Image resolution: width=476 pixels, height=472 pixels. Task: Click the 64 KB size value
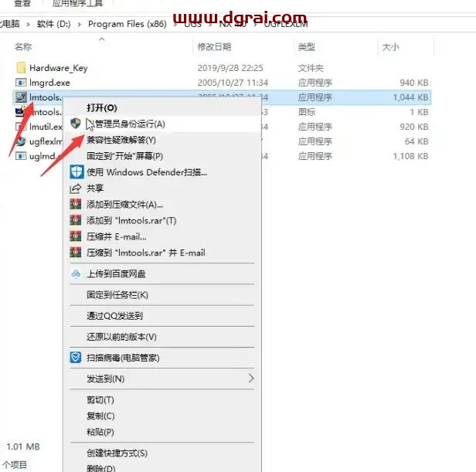[416, 141]
